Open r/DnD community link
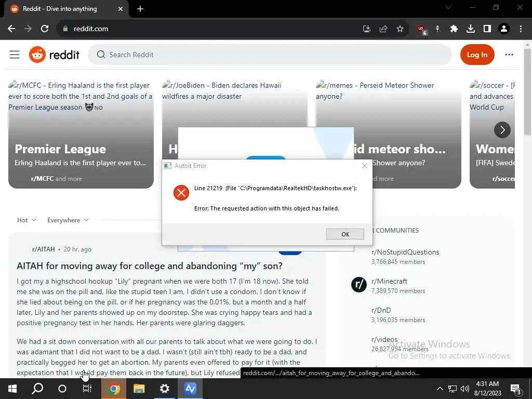Screen dimensions: 532x399 tap(381, 311)
